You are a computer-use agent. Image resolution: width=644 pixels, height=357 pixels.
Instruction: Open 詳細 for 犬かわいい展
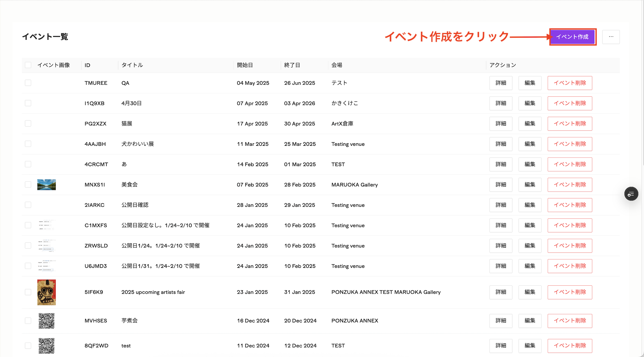pyautogui.click(x=501, y=144)
